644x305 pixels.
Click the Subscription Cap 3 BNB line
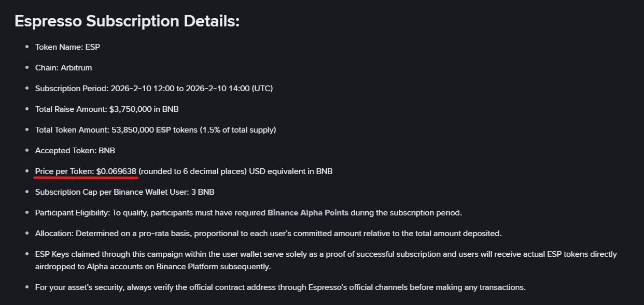(x=124, y=192)
